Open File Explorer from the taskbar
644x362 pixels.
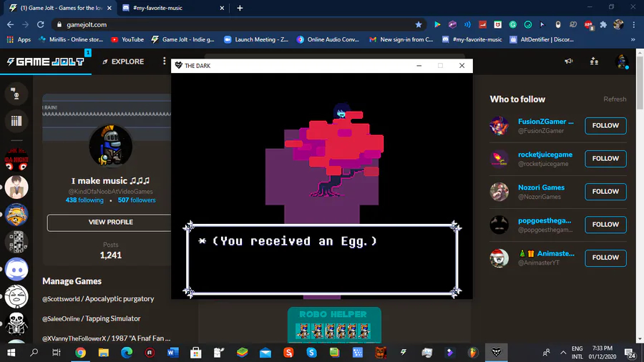[104, 353]
